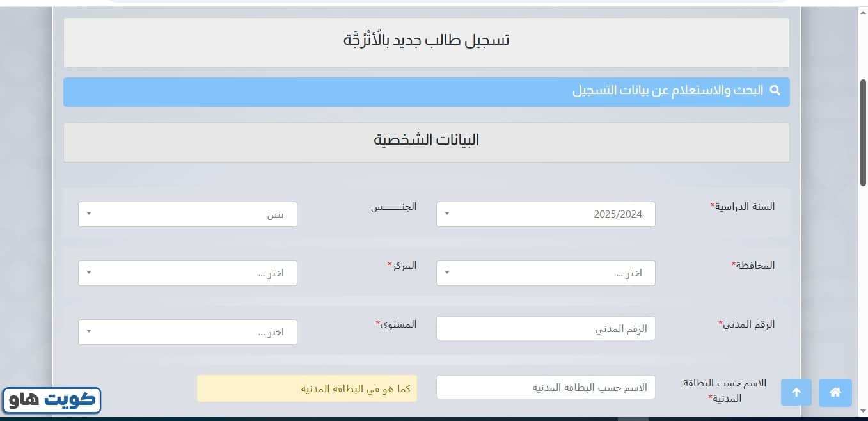Click the name per civil ID field
This screenshot has width=868, height=421.
pos(546,387)
